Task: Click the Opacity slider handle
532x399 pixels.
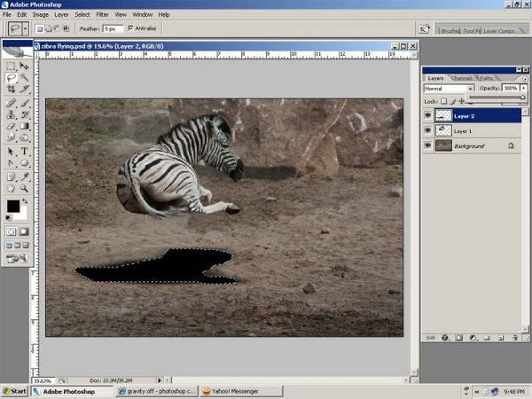Action: tap(522, 98)
